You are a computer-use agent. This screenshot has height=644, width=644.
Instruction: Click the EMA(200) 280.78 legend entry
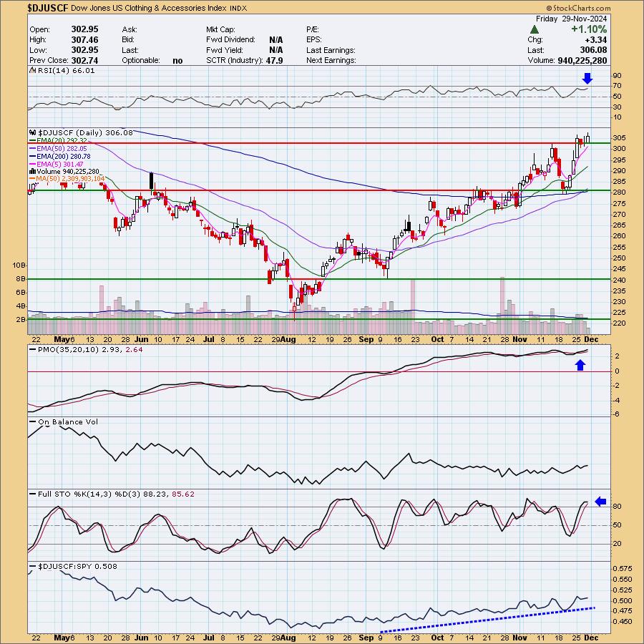click(59, 156)
